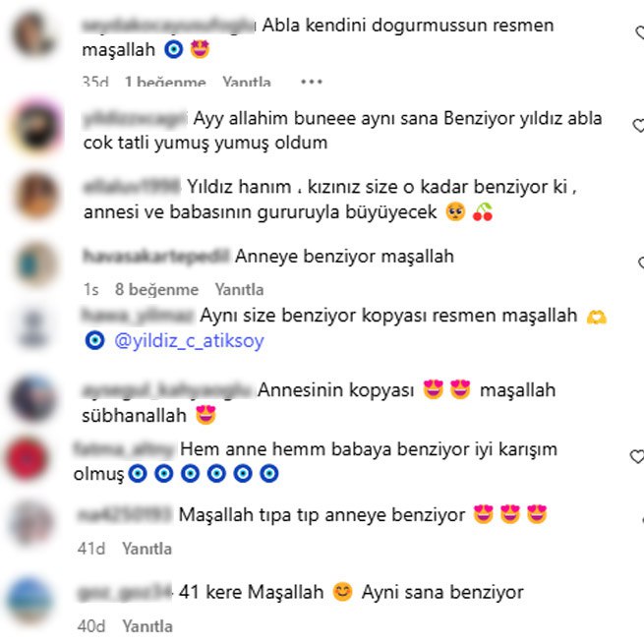Viewport: 644px width, 644px height.
Task: Open three-dot options on first comment
Action: pyautogui.click(x=312, y=82)
